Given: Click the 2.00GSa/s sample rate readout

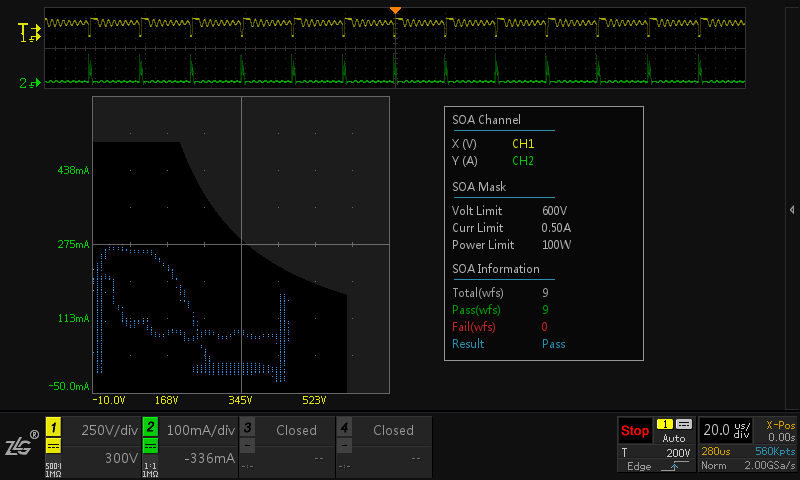Looking at the screenshot, I should [769, 465].
